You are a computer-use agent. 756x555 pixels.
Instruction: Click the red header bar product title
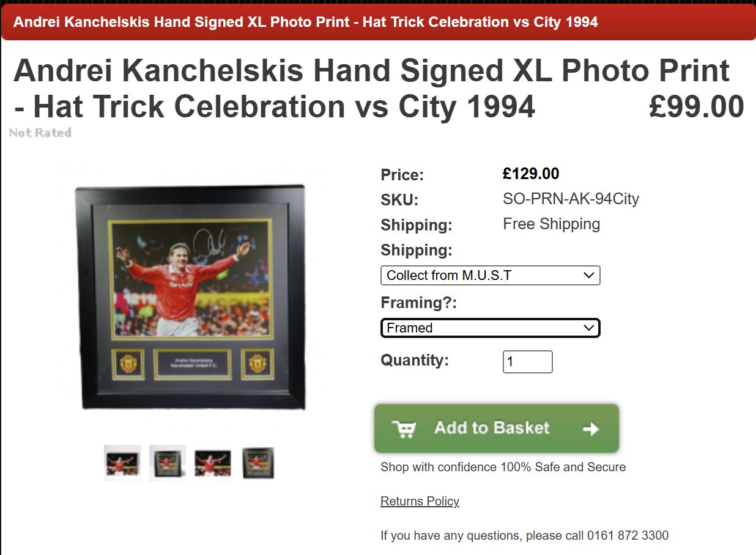click(x=306, y=22)
